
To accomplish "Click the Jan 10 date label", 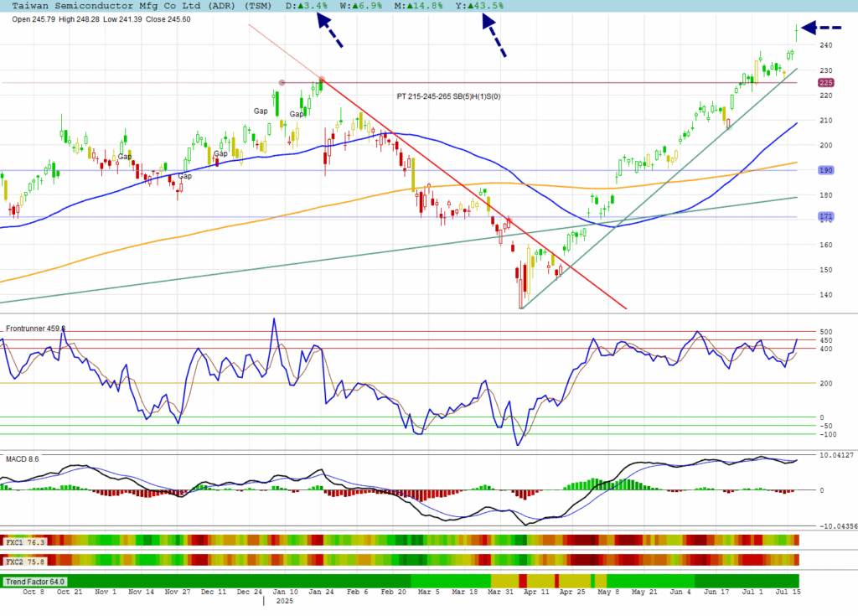I will [286, 592].
